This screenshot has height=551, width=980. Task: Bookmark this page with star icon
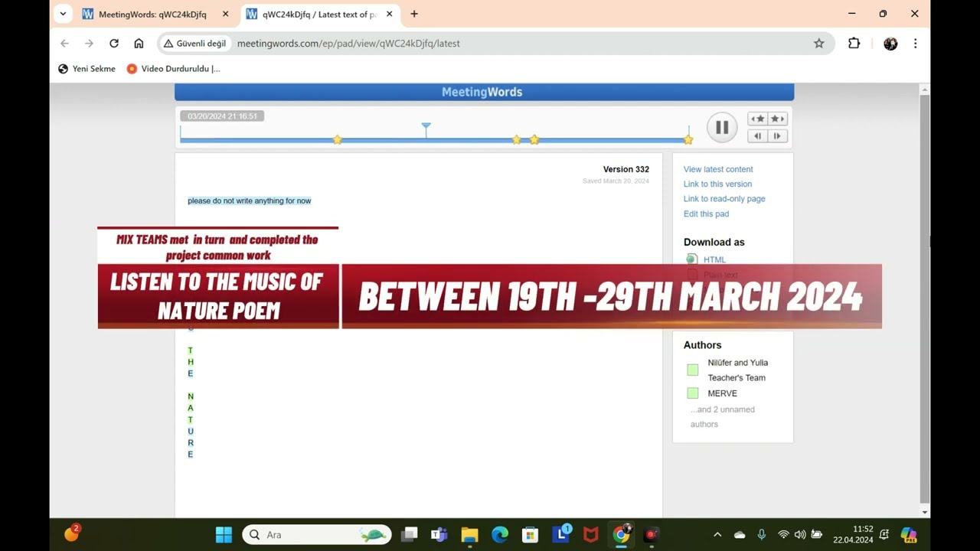tap(819, 44)
